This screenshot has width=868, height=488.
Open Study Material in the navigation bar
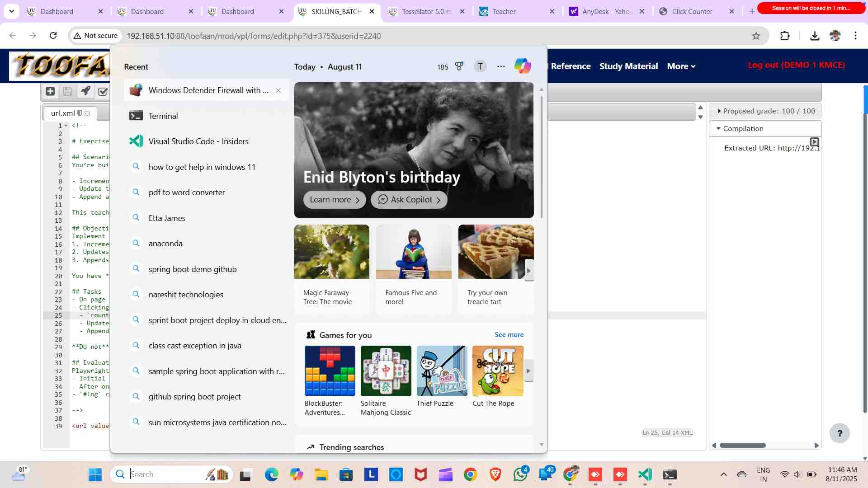click(628, 66)
